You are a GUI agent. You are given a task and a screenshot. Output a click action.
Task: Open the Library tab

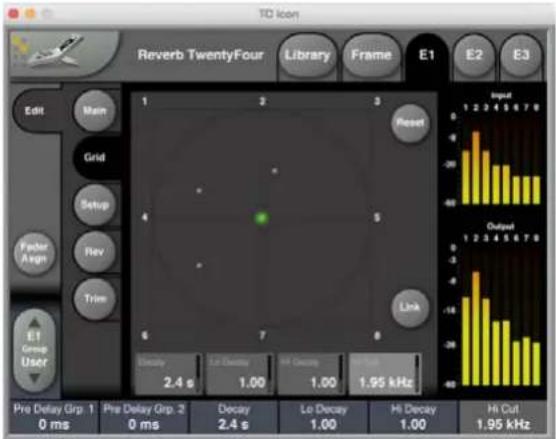(x=307, y=55)
